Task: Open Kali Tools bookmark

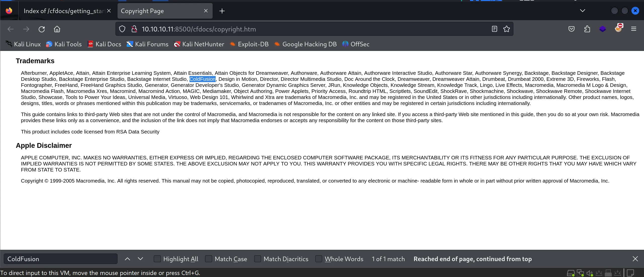Action: 64,44
